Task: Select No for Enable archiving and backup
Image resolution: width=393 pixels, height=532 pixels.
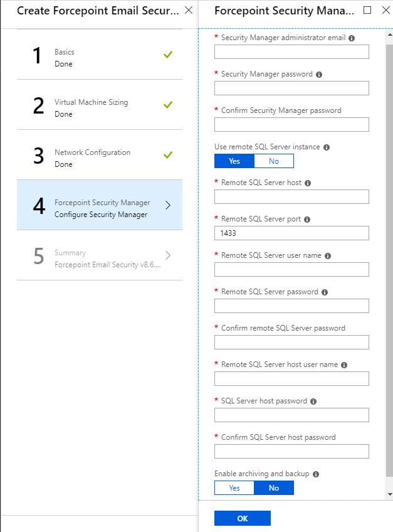Action: tap(274, 488)
